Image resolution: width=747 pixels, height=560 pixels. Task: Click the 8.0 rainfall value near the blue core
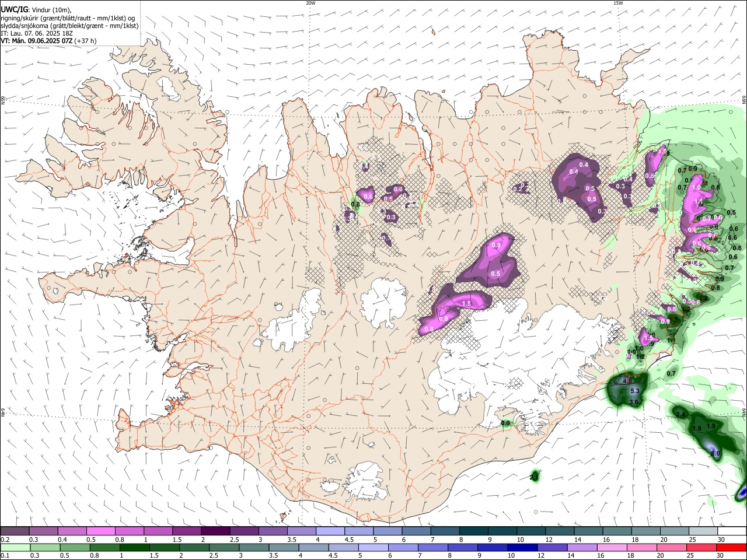pyautogui.click(x=716, y=453)
